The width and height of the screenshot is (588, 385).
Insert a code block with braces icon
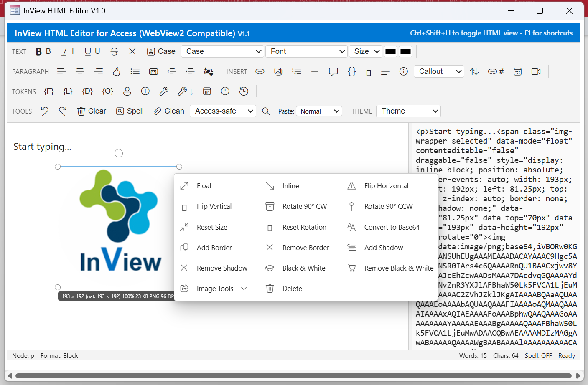pyautogui.click(x=352, y=71)
